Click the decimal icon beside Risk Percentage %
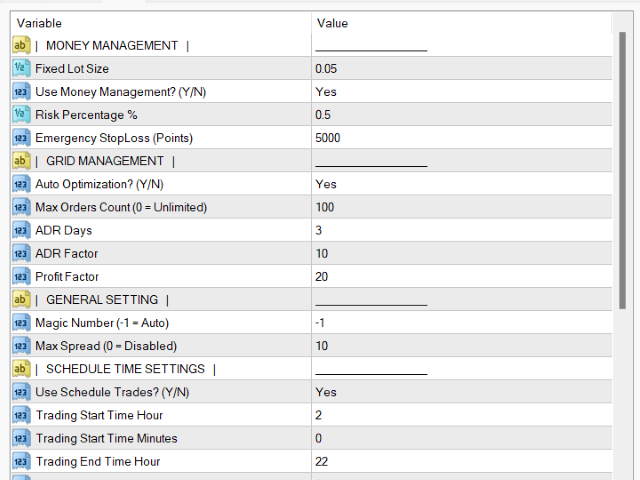Image resolution: width=640 pixels, height=480 pixels. click(21, 115)
